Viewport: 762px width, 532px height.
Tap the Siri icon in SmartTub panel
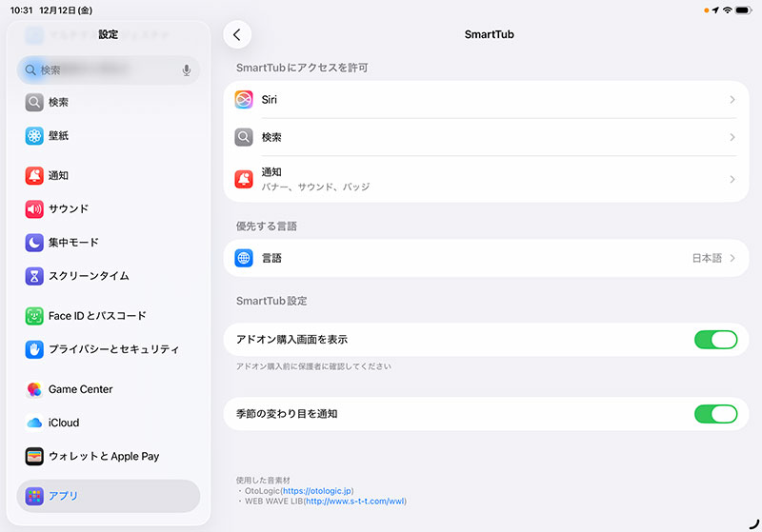[244, 100]
